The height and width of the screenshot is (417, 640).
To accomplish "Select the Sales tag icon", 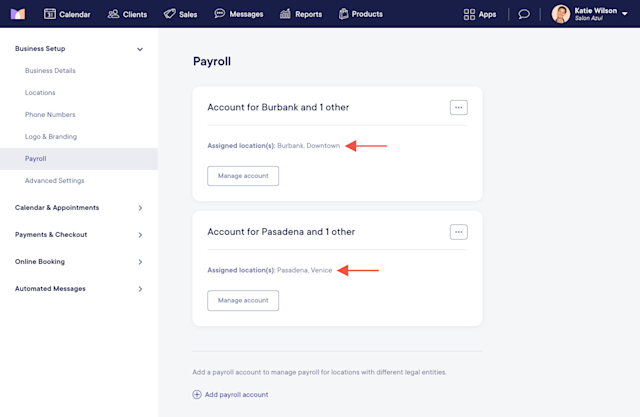I will tap(169, 14).
